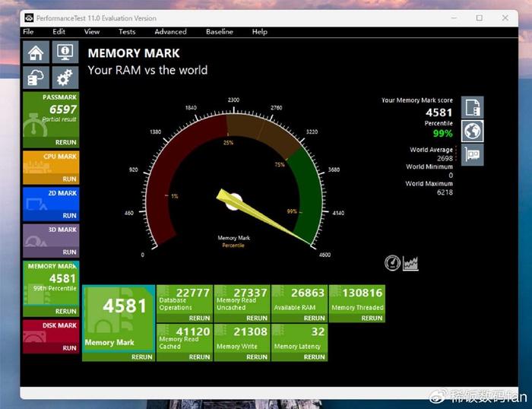This screenshot has width=532, height=409.
Task: Open the cloud baseline management icon
Action: tap(36, 78)
